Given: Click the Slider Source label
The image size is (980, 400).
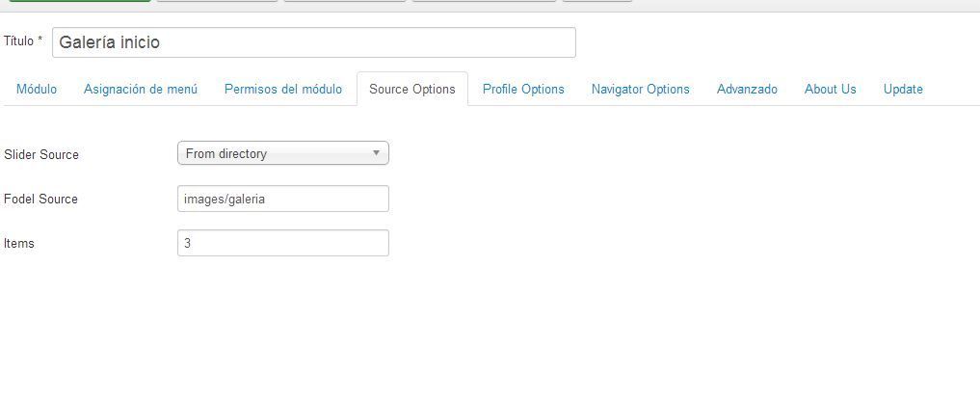Looking at the screenshot, I should 41,154.
